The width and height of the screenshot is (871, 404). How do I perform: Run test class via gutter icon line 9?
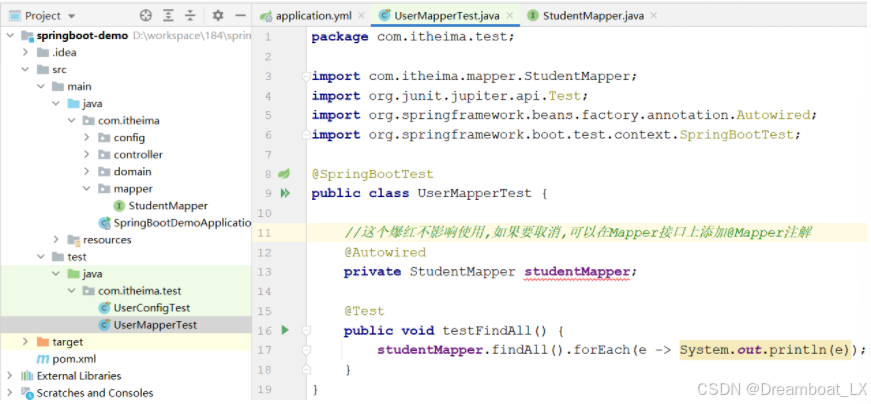286,193
